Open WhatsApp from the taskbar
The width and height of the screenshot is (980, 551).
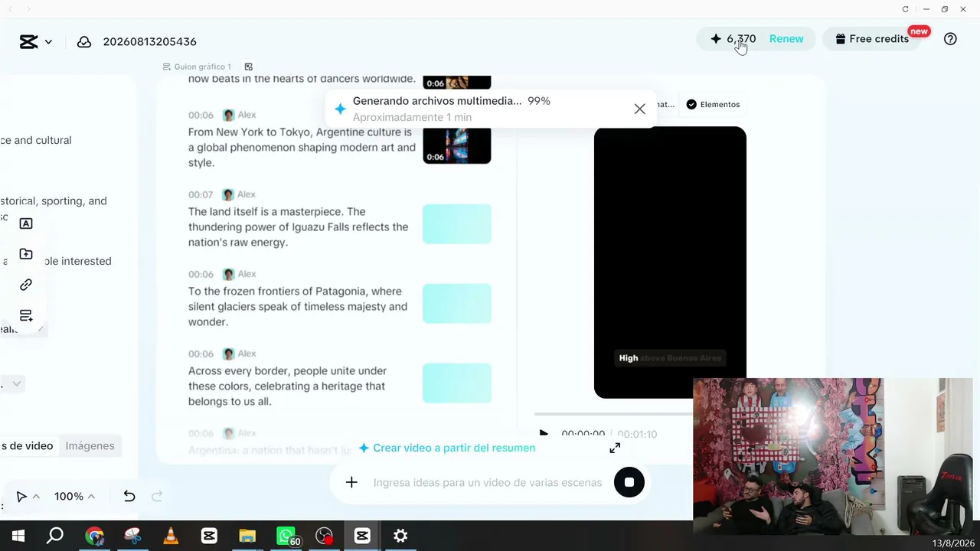click(286, 536)
